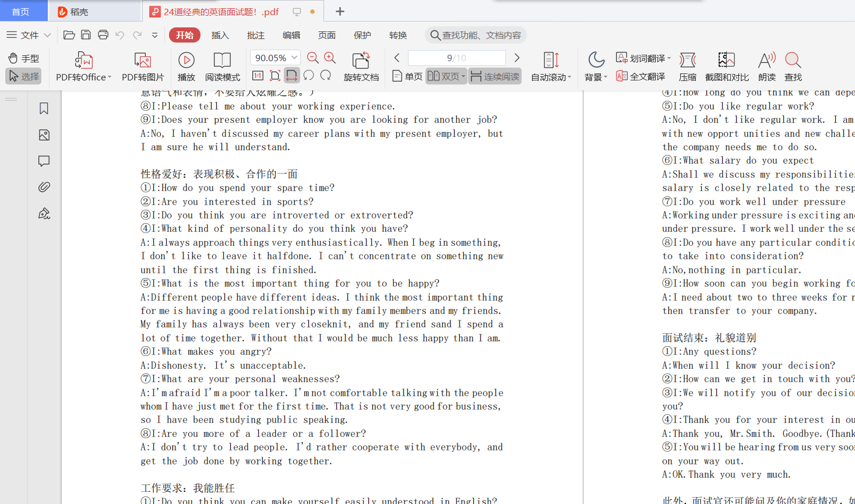Expand the 自动滚动 dropdown arrow
Viewport: 855px width, 504px height.
[x=569, y=77]
